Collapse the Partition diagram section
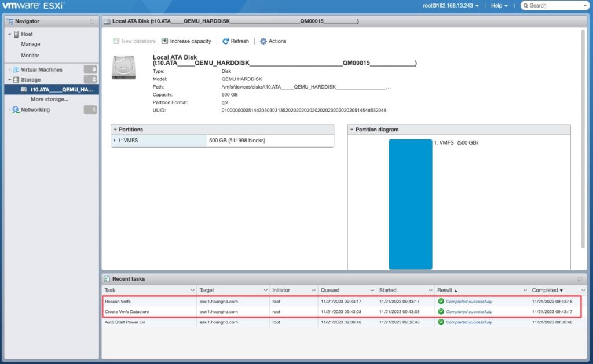The height and width of the screenshot is (364, 593). coord(352,130)
